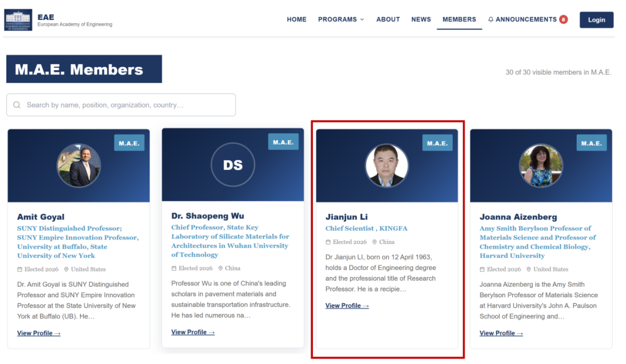Click Amit Goyal's profile photo
This screenshot has width=626, height=364.
point(79,165)
